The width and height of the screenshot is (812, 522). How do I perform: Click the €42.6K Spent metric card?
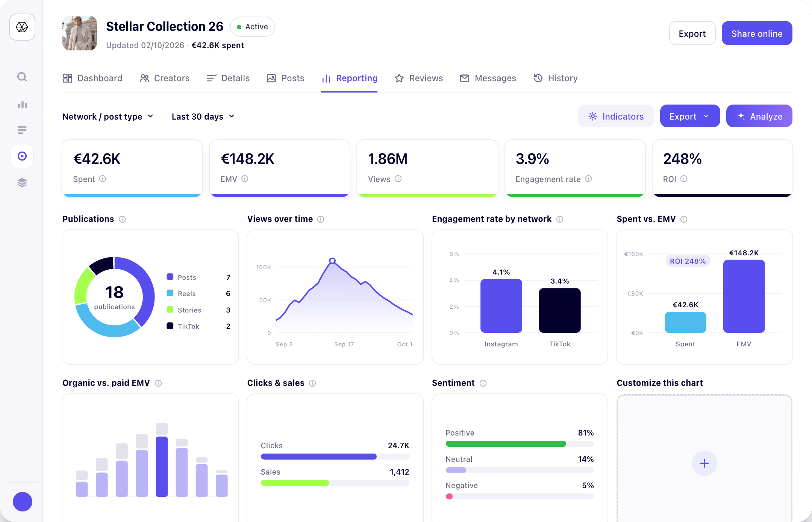(132, 168)
